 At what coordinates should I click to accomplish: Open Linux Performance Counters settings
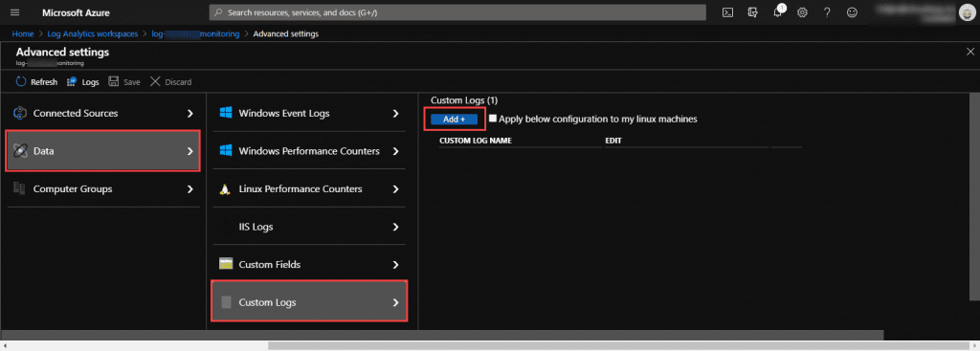pyautogui.click(x=309, y=188)
